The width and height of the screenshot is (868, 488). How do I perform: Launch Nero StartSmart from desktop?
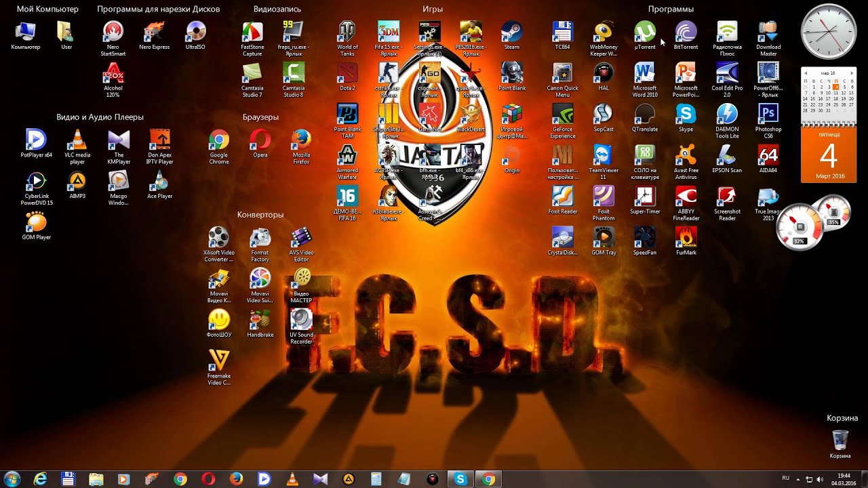113,39
